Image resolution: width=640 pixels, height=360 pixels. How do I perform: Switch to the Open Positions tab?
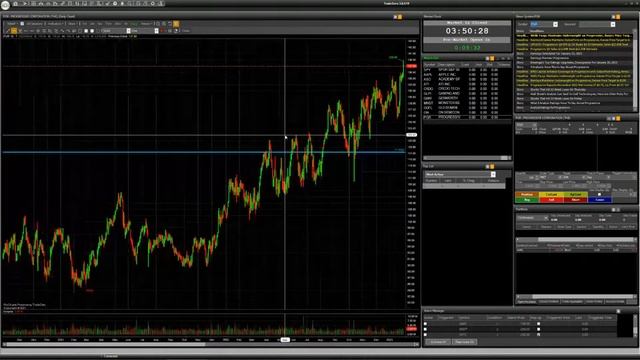(527, 302)
